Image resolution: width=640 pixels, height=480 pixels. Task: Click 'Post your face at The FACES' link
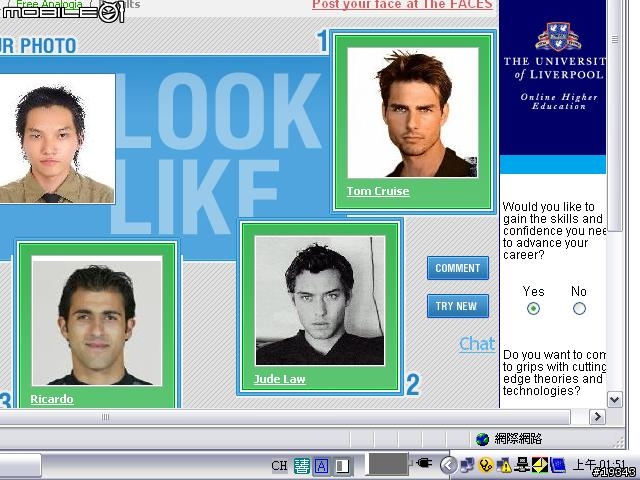point(402,4)
